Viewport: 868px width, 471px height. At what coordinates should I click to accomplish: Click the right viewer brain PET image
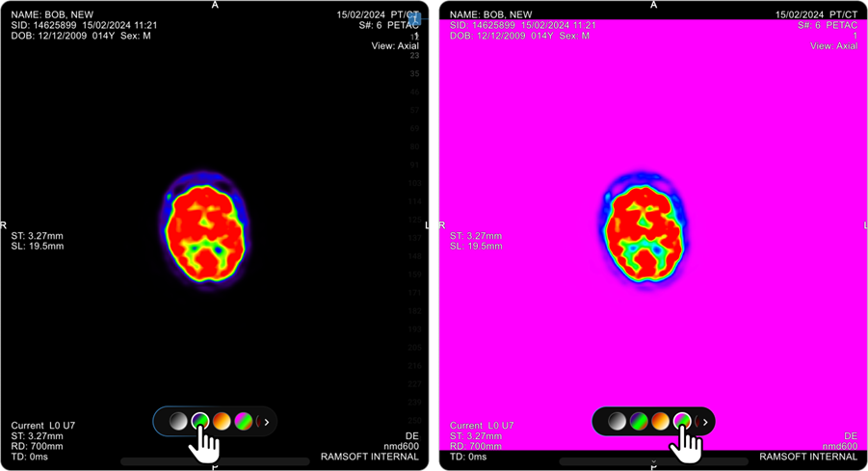click(643, 233)
